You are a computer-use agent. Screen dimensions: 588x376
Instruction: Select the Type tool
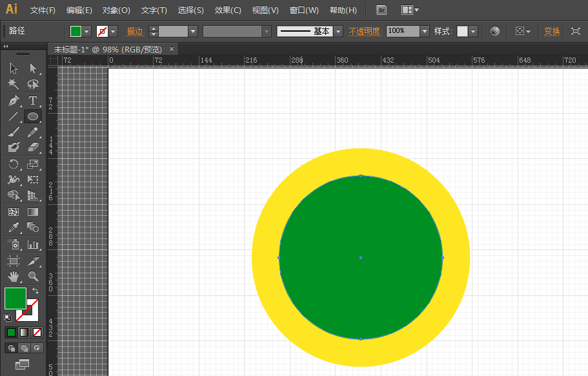click(x=33, y=101)
